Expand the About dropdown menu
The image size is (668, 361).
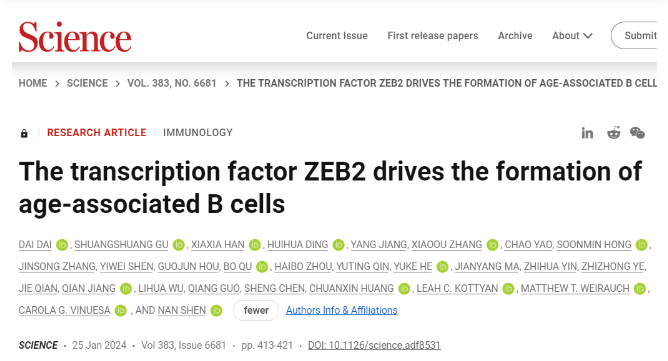click(x=572, y=36)
